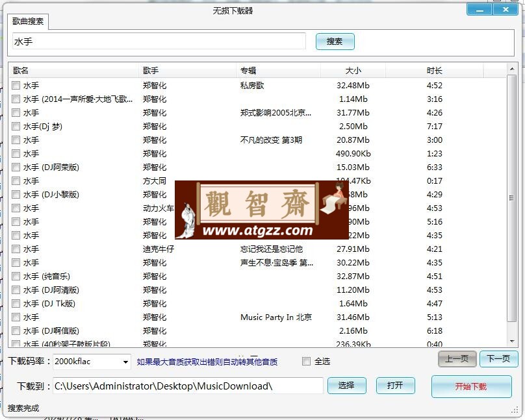Viewport: 525px width, 420px height.
Task: Click the 如果最大音质获取出错则自动转其他音质 notice text
Action: pos(207,362)
